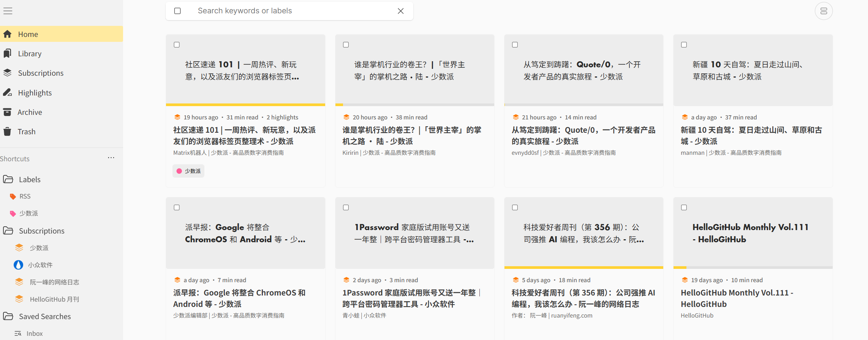This screenshot has width=868, height=340.
Task: Open article title 谁是掌机行业的卷王 link
Action: click(412, 135)
